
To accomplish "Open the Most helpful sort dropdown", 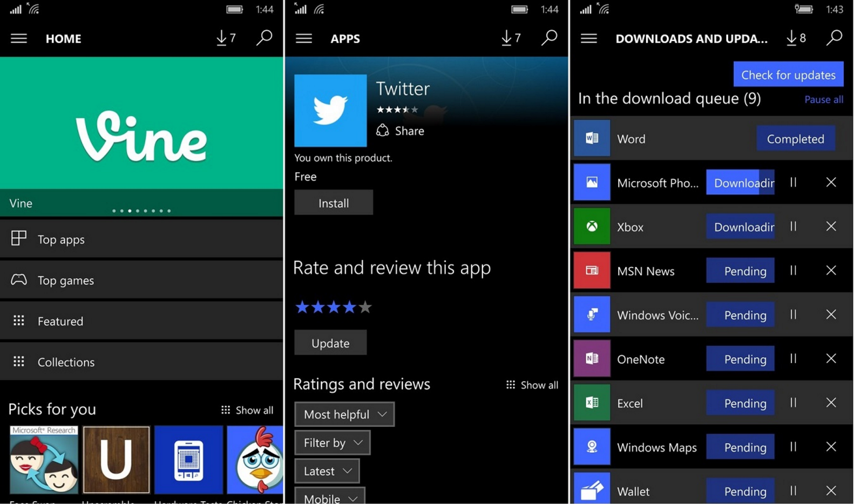I will point(344,414).
